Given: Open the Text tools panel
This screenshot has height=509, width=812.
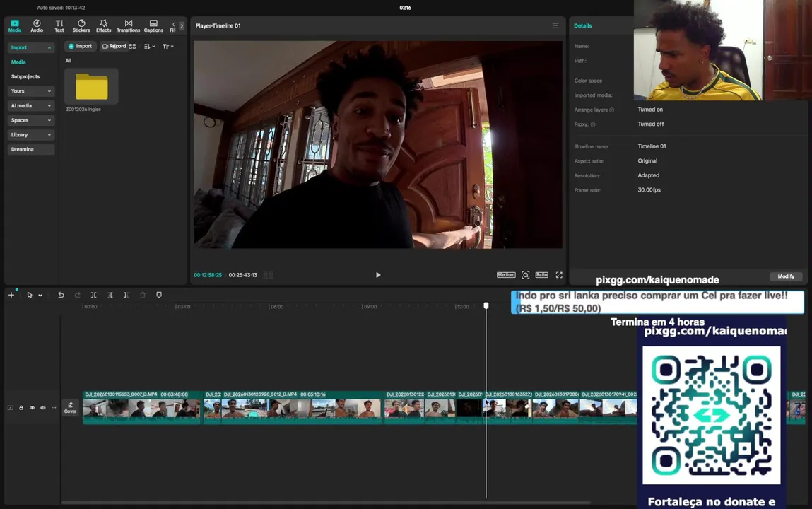Looking at the screenshot, I should click(59, 26).
